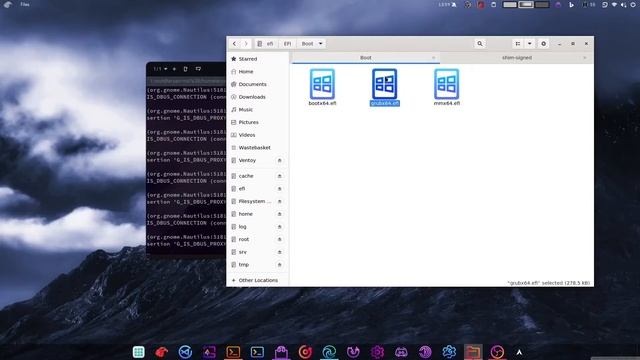Switch to the third workspace indicator
The width and height of the screenshot is (640, 360).
click(x=542, y=4)
